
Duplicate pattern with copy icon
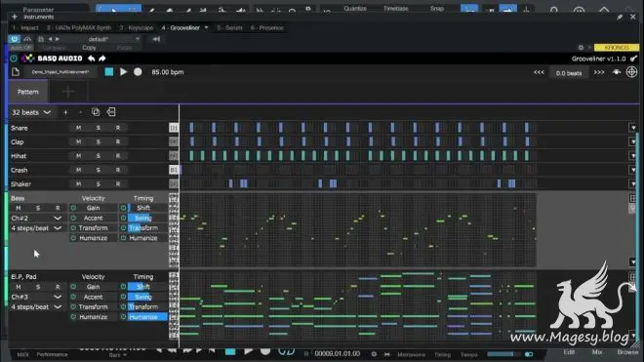[x=96, y=112]
